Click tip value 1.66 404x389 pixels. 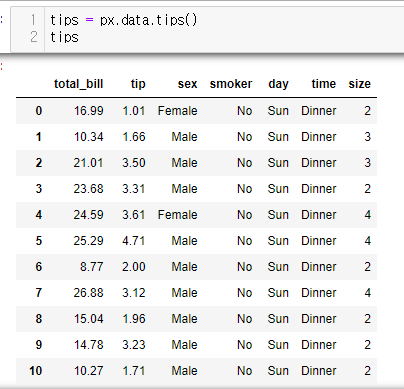click(134, 137)
